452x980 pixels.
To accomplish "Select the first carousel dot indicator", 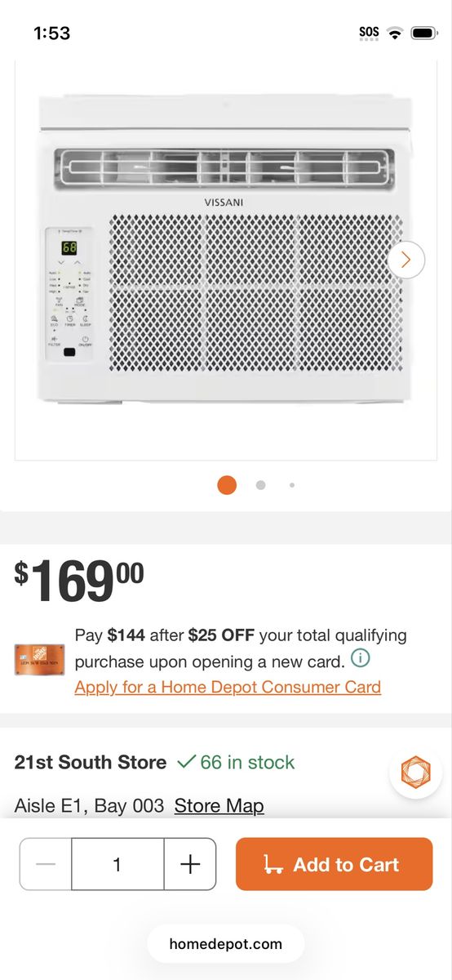I will (x=227, y=485).
